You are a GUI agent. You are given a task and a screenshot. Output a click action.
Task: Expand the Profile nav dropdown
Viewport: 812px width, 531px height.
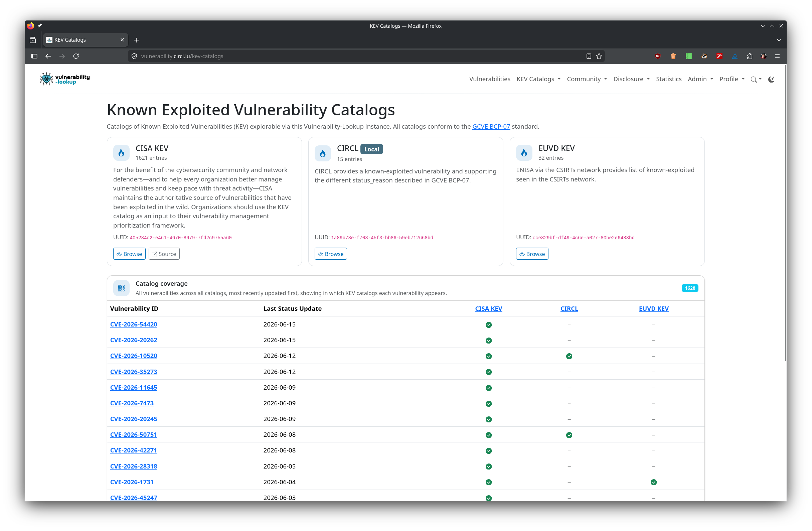(x=732, y=79)
